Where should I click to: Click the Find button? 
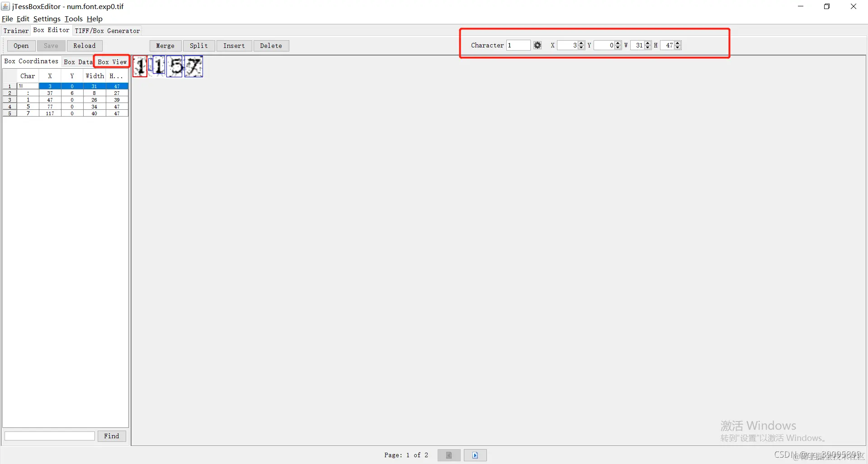click(x=112, y=436)
